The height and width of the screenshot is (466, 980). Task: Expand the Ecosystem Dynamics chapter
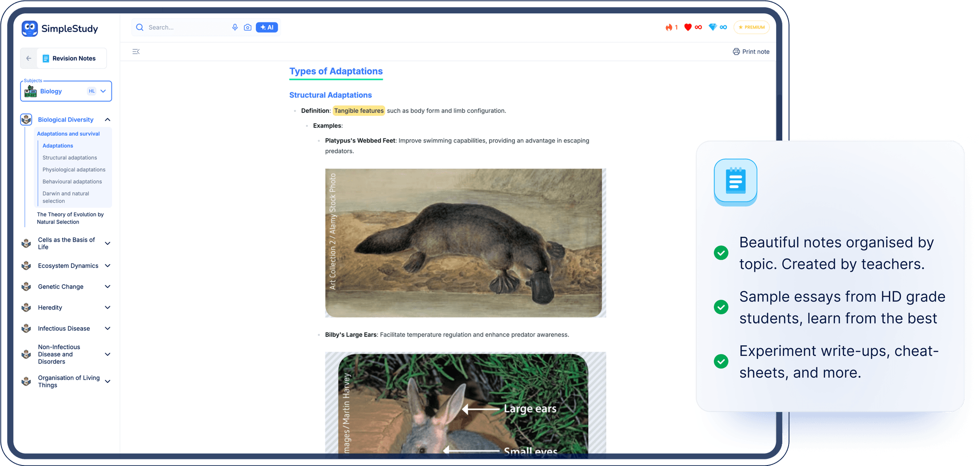pyautogui.click(x=107, y=266)
